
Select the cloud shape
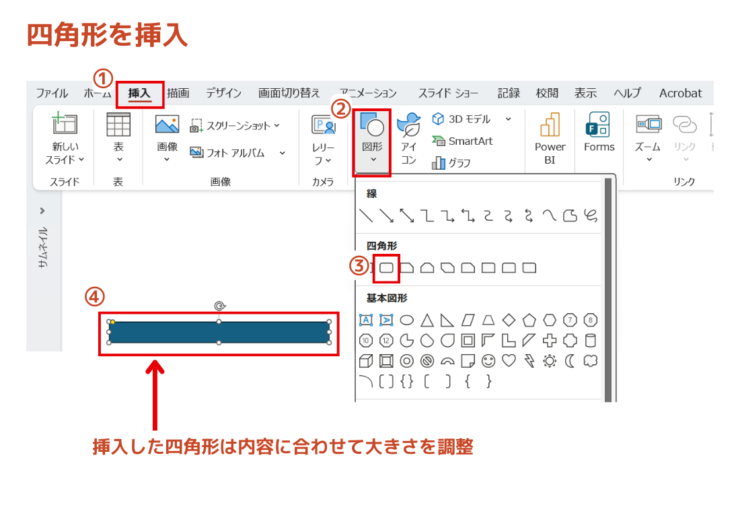590,361
